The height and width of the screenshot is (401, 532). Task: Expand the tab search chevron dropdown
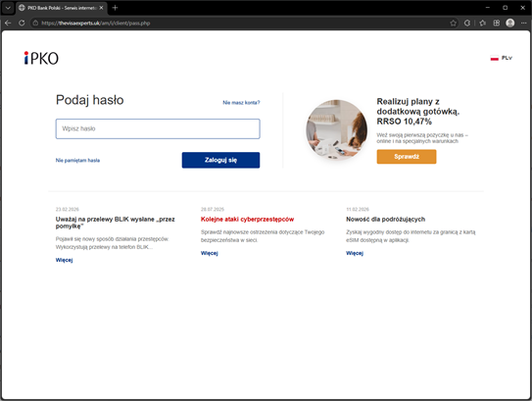(x=8, y=8)
